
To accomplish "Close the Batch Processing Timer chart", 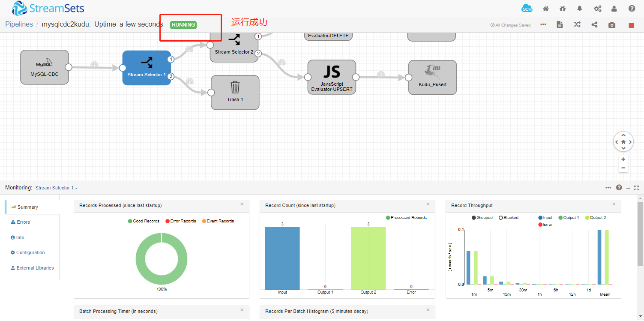I will [x=242, y=310].
